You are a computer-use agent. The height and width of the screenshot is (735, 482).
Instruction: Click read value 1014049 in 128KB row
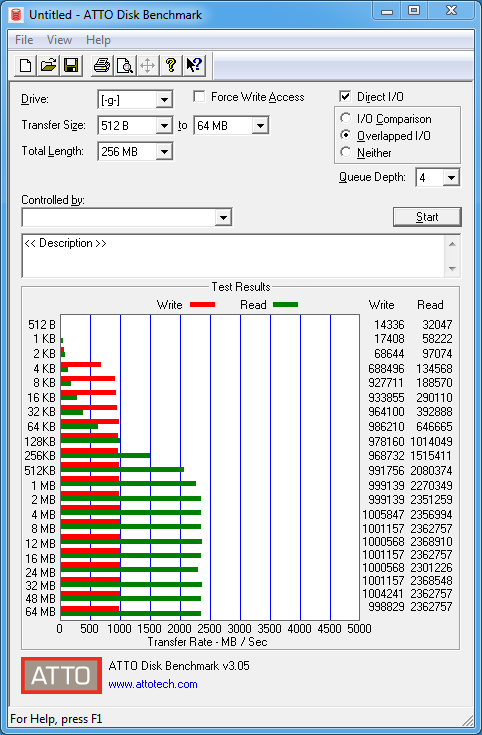coord(431,442)
